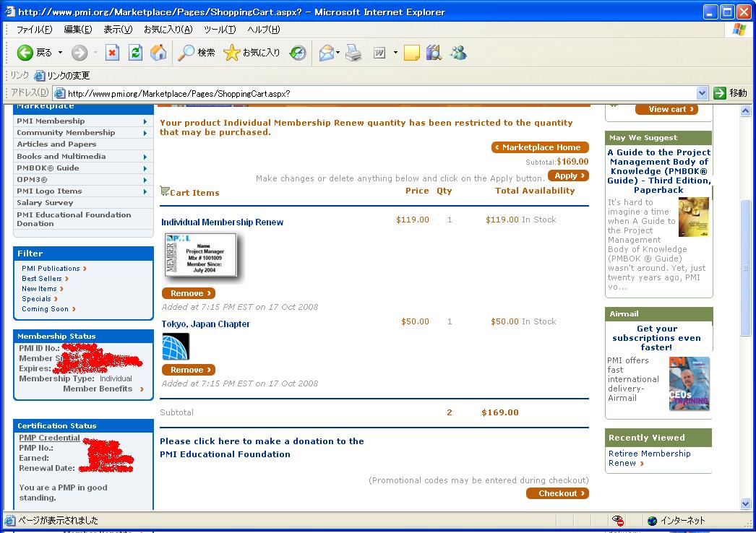Click PMI Educational Foundation donation link
This screenshot has width=756, height=533.
point(262,448)
